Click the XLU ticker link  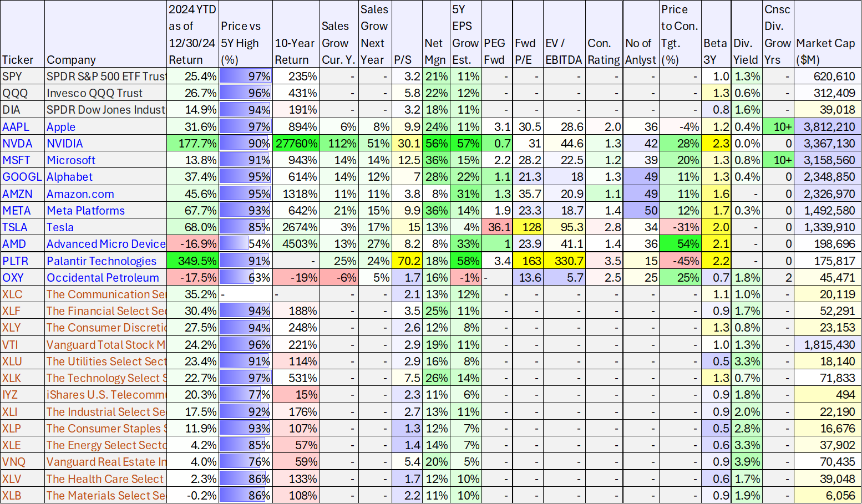pos(12,362)
